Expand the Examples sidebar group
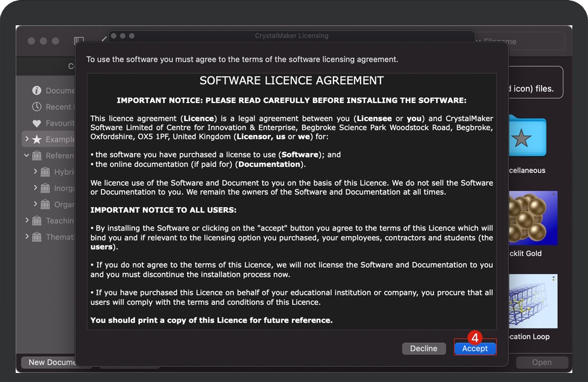The width and height of the screenshot is (588, 382). coord(27,139)
